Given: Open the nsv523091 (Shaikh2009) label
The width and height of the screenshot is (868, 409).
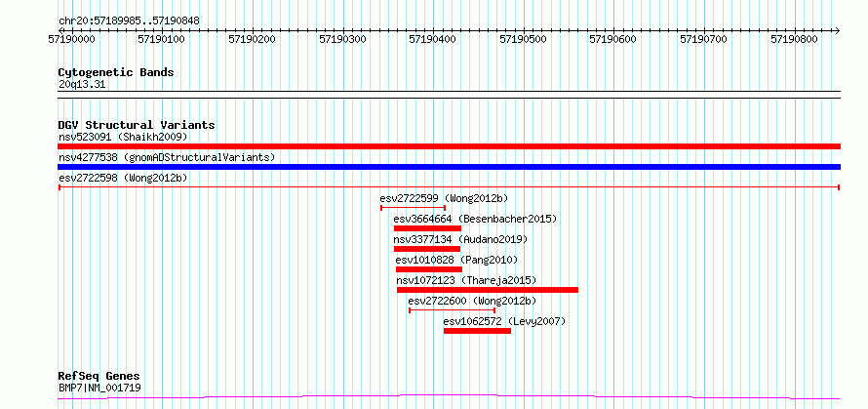Looking at the screenshot, I should [123, 137].
